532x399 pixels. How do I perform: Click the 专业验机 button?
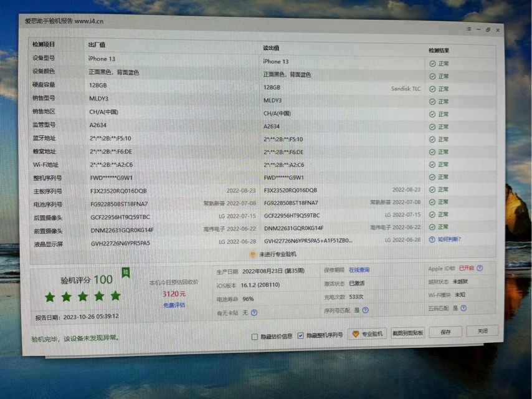point(368,334)
